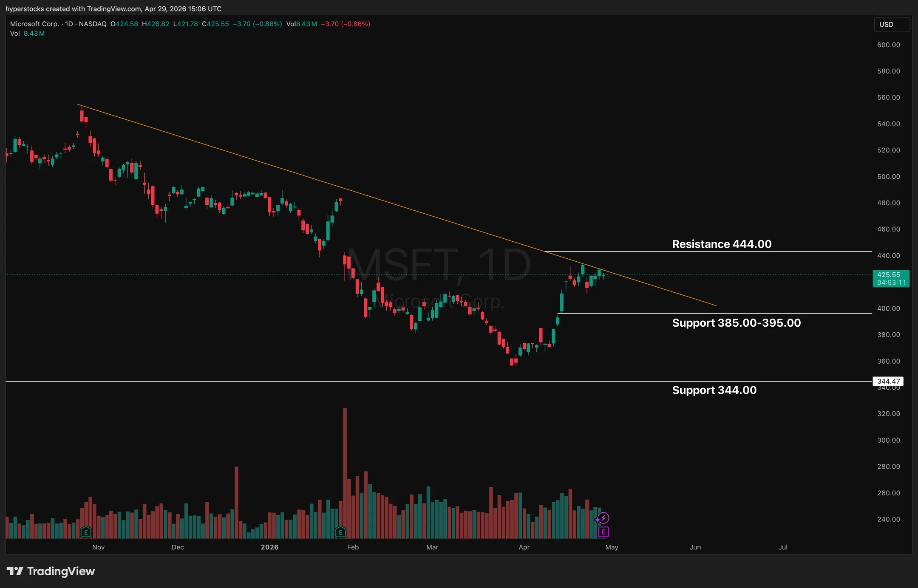This screenshot has height=588, width=918.
Task: Click the 400.00 price axis label
Action: (888, 308)
